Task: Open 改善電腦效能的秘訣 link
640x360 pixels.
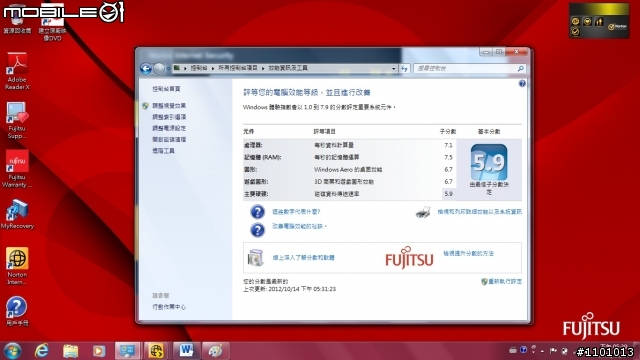Action: pos(300,226)
